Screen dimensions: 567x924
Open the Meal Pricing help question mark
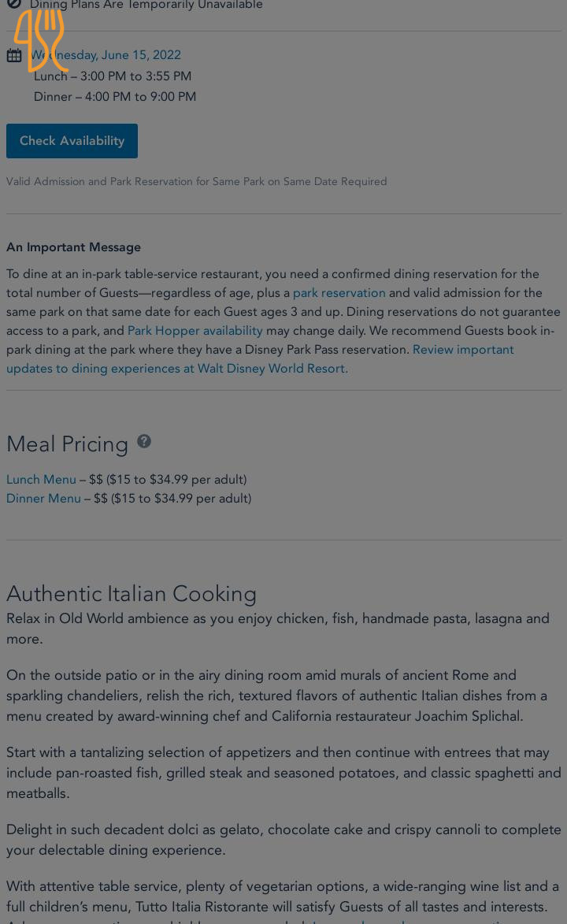click(144, 441)
